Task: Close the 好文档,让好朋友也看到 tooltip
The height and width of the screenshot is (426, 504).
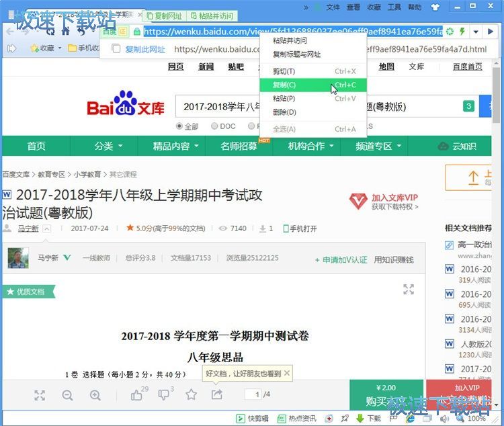Action: [x=287, y=373]
